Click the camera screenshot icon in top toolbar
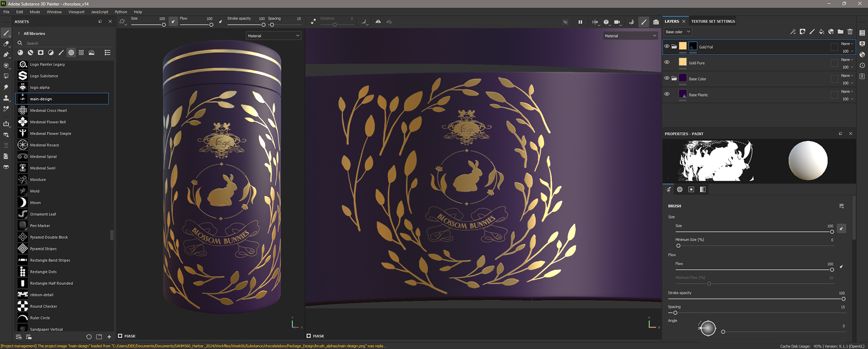868x349 pixels. click(x=656, y=22)
